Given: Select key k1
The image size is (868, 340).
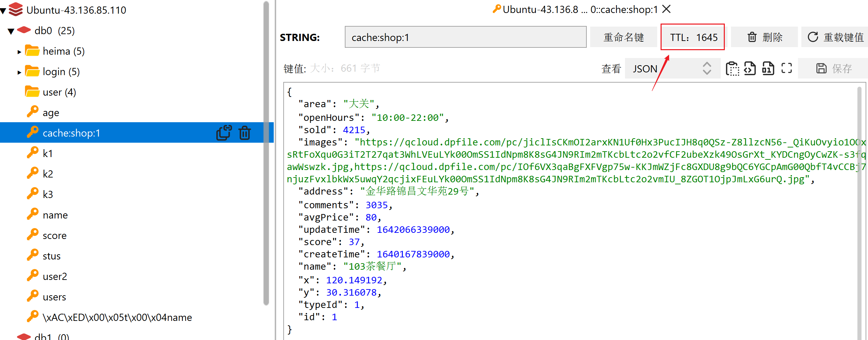Looking at the screenshot, I should point(48,154).
